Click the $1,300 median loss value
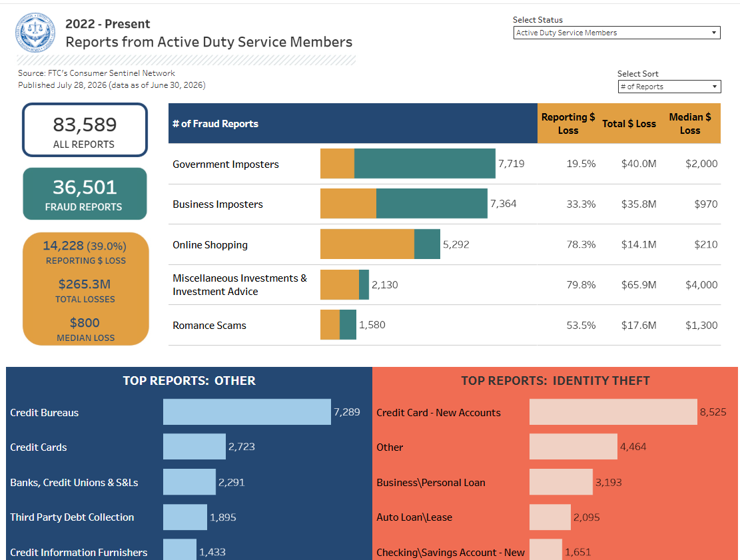Viewport: 740px width, 560px height. (701, 326)
